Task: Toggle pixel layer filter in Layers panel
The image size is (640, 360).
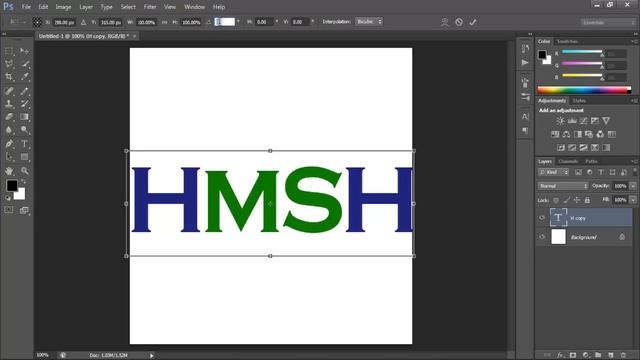Action: tap(578, 172)
